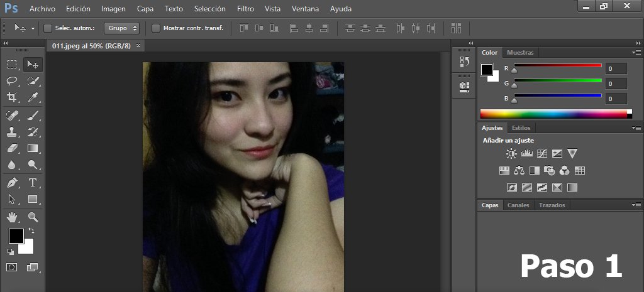Open the Move tool preset picker arrow

(x=33, y=29)
